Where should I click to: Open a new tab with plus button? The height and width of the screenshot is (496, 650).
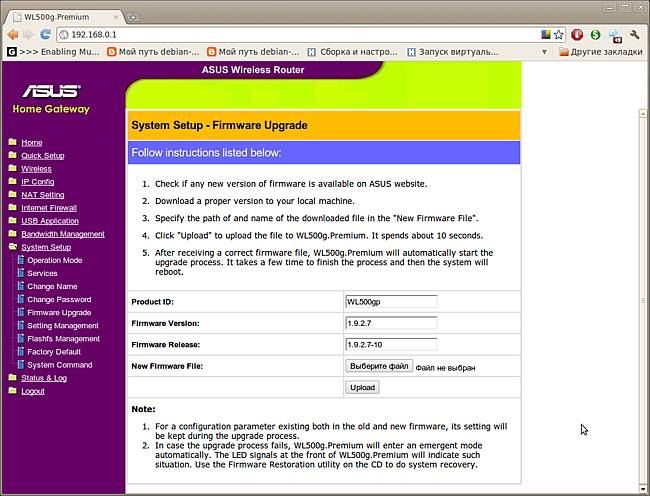(134, 17)
